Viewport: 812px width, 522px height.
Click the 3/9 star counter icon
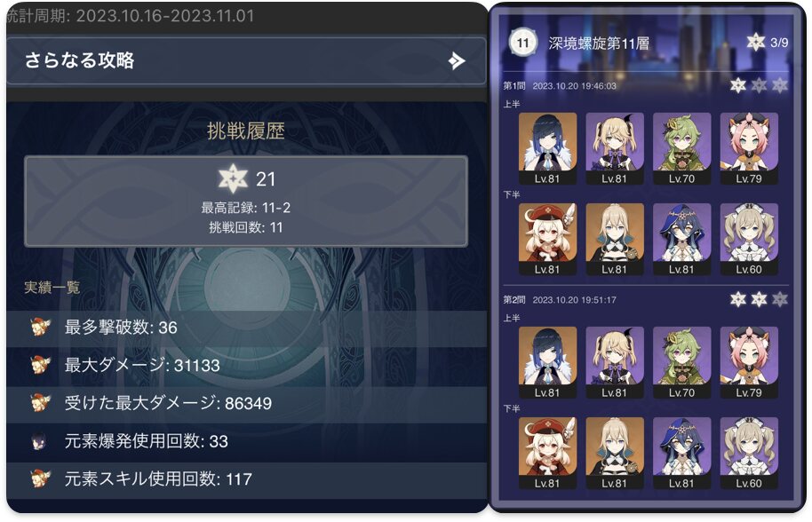click(x=755, y=42)
